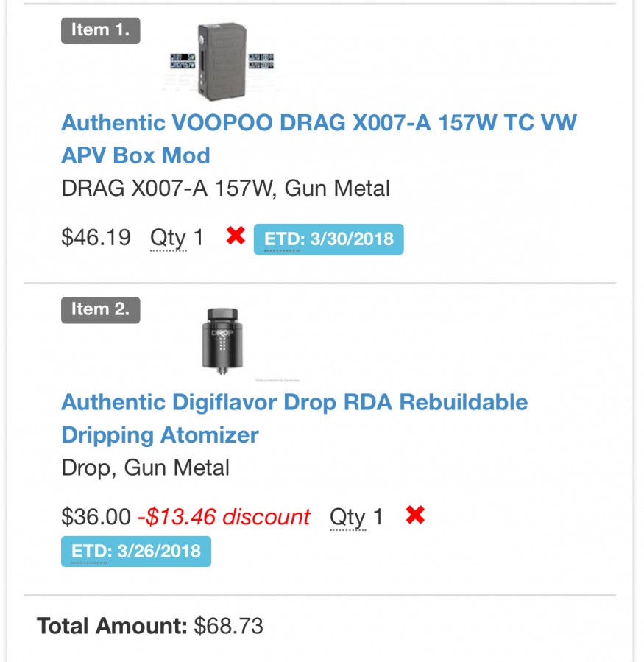Click the Item 2. label badge
Viewport: 644px width, 662px height.
point(100,310)
